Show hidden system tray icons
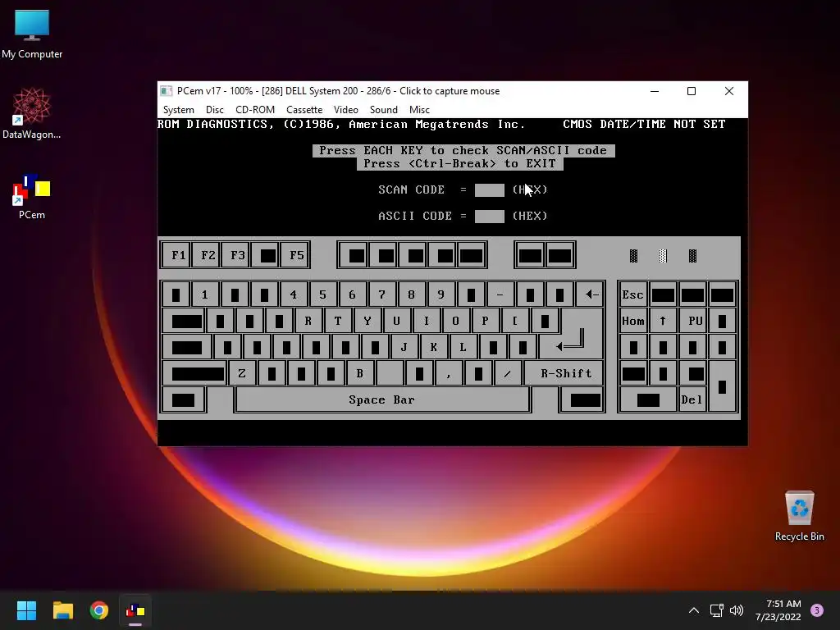The image size is (840, 630). point(694,610)
